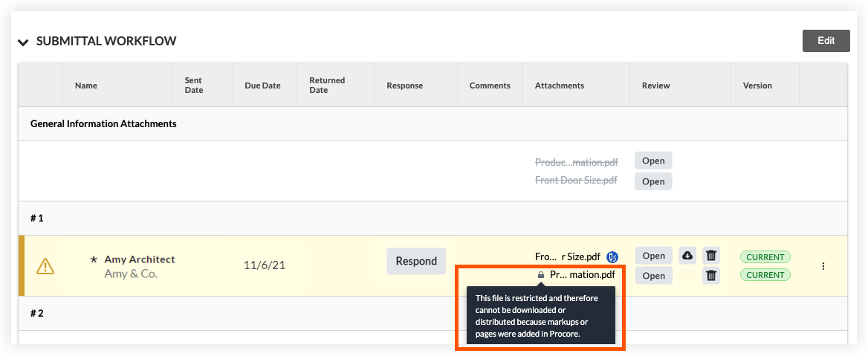Image resolution: width=868 pixels, height=362 pixels.
Task: Click the Amy & Co. company text
Action: click(x=132, y=274)
